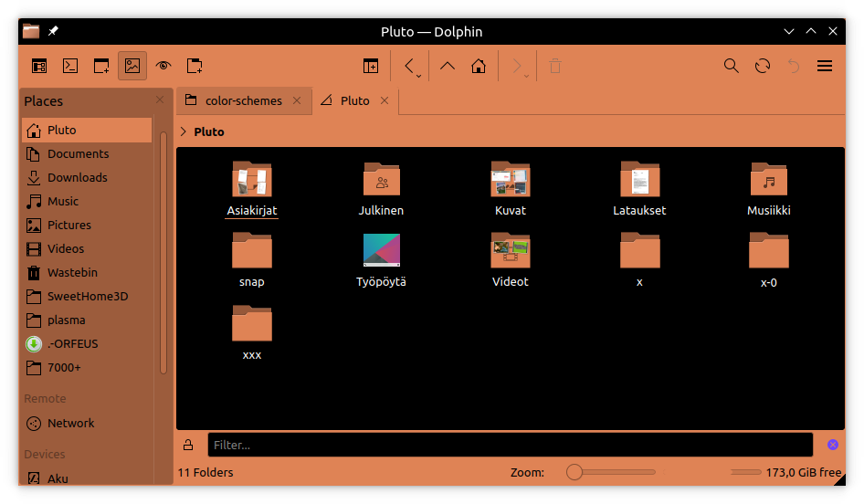The width and height of the screenshot is (864, 504).
Task: Open plasma place entry
Action: pos(87,320)
